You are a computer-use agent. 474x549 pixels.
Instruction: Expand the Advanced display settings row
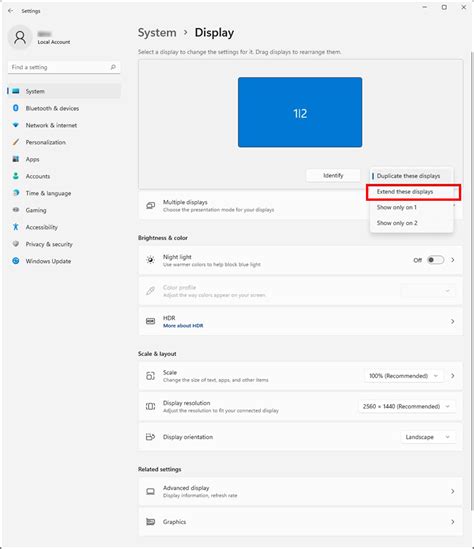pyautogui.click(x=300, y=491)
